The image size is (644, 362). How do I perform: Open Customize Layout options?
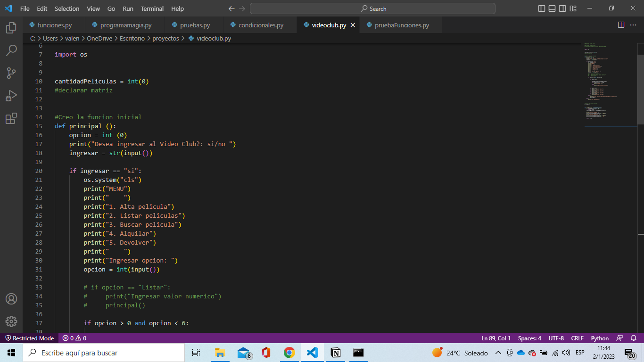573,8
